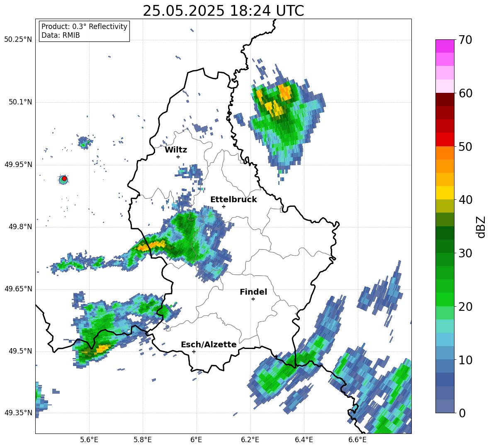
Task: Click the colorbar tick label 60
Action: (465, 93)
